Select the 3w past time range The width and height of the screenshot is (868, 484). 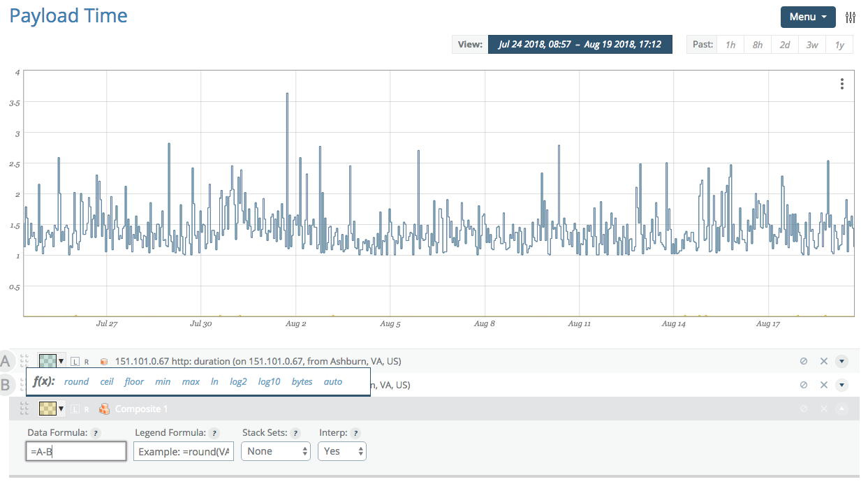[x=812, y=45]
